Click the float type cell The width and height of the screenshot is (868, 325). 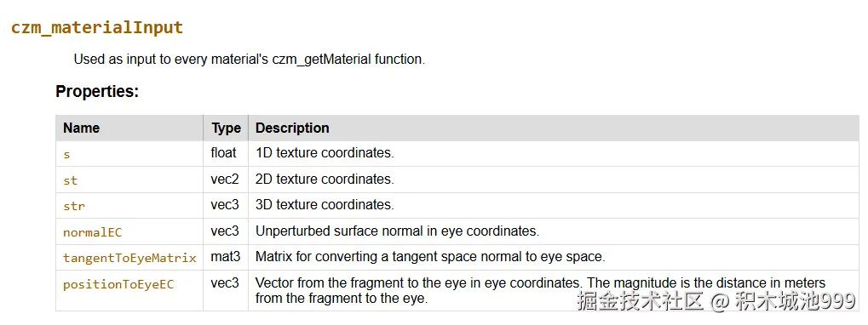(224, 152)
